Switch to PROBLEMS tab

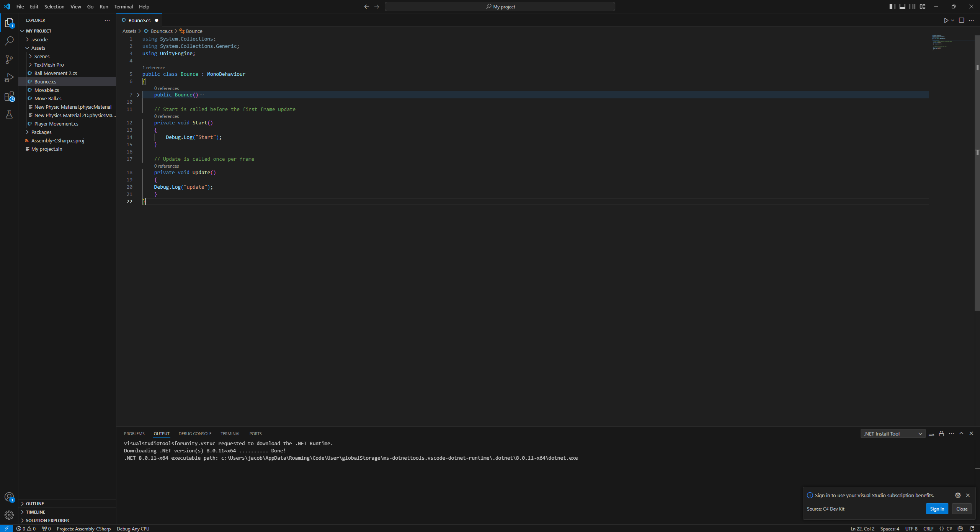pyautogui.click(x=134, y=434)
